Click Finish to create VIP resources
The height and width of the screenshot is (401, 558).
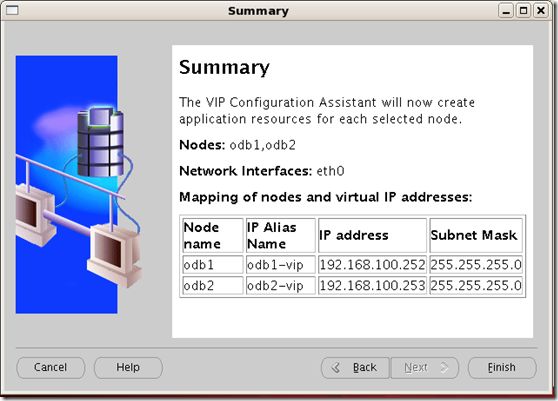(502, 368)
